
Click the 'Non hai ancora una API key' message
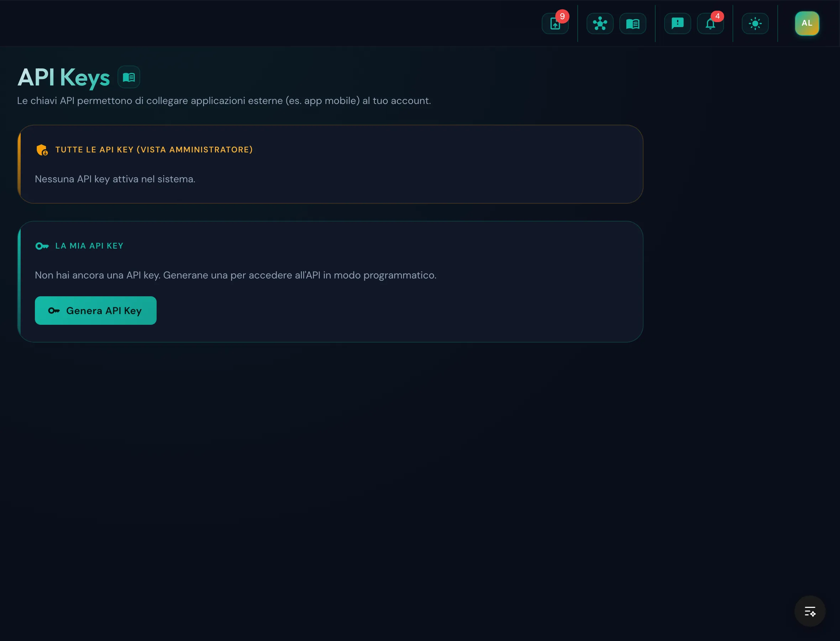(x=236, y=275)
